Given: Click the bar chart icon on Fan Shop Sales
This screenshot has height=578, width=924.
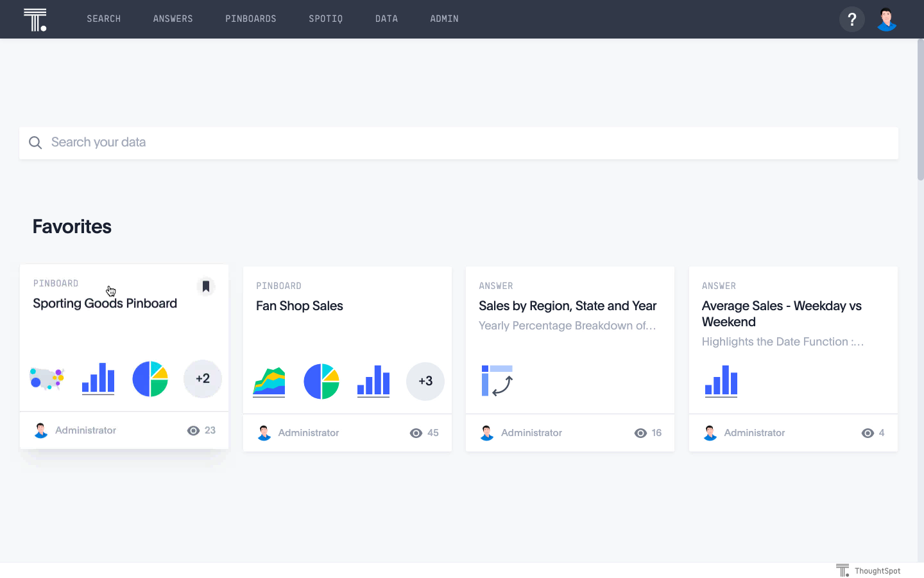Looking at the screenshot, I should [373, 381].
